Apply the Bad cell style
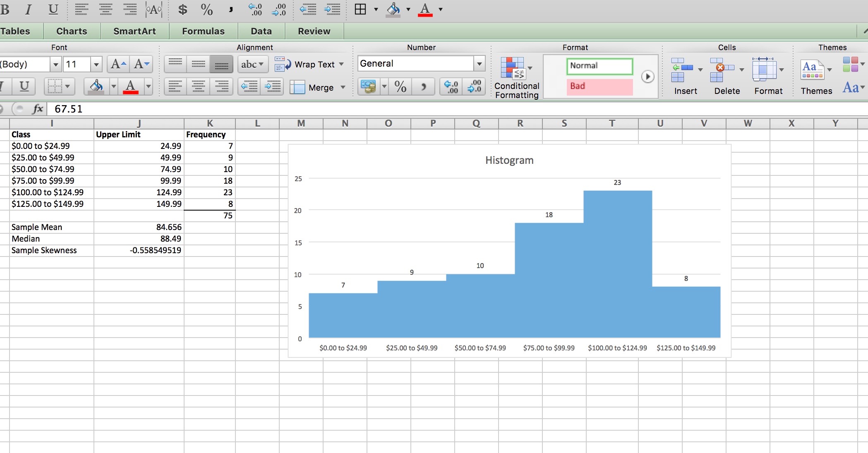 pyautogui.click(x=599, y=86)
